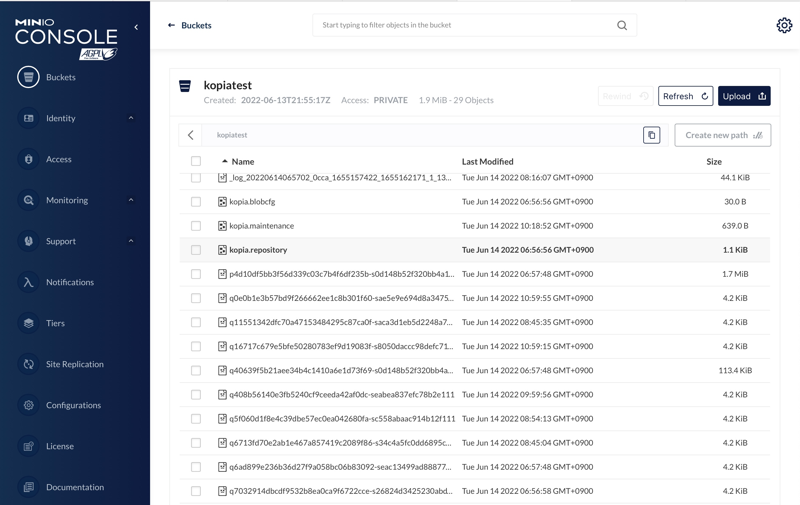Image resolution: width=800 pixels, height=505 pixels.
Task: Open q6ad899e236b36d27 object row
Action: (x=474, y=467)
